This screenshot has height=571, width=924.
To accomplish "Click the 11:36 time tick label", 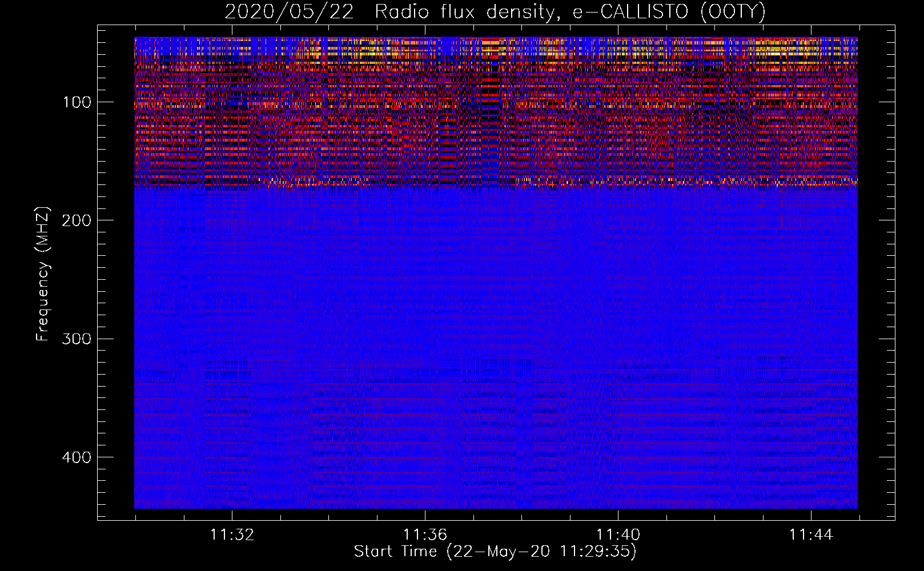I will click(425, 534).
